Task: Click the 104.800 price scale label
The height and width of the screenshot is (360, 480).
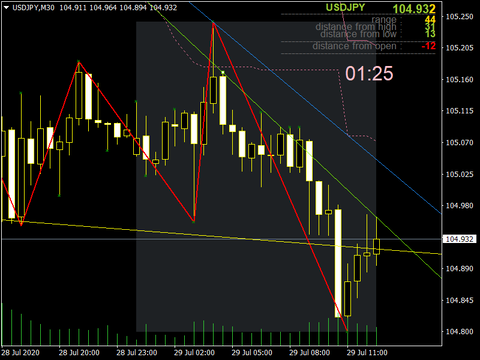Action: (x=460, y=332)
